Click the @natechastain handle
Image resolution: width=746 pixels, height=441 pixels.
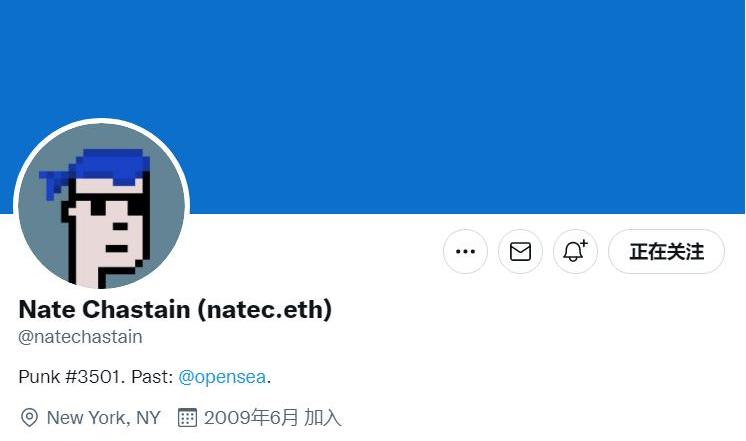pyautogui.click(x=80, y=337)
